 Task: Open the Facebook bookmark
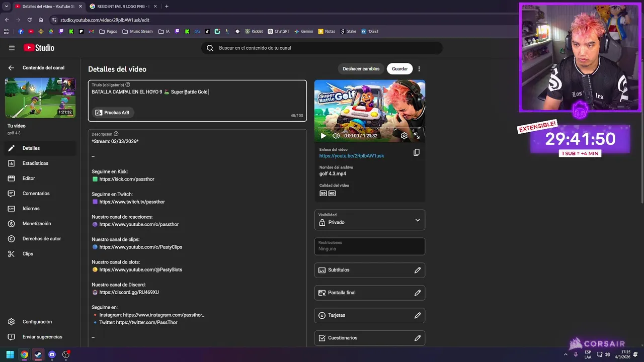click(21, 31)
